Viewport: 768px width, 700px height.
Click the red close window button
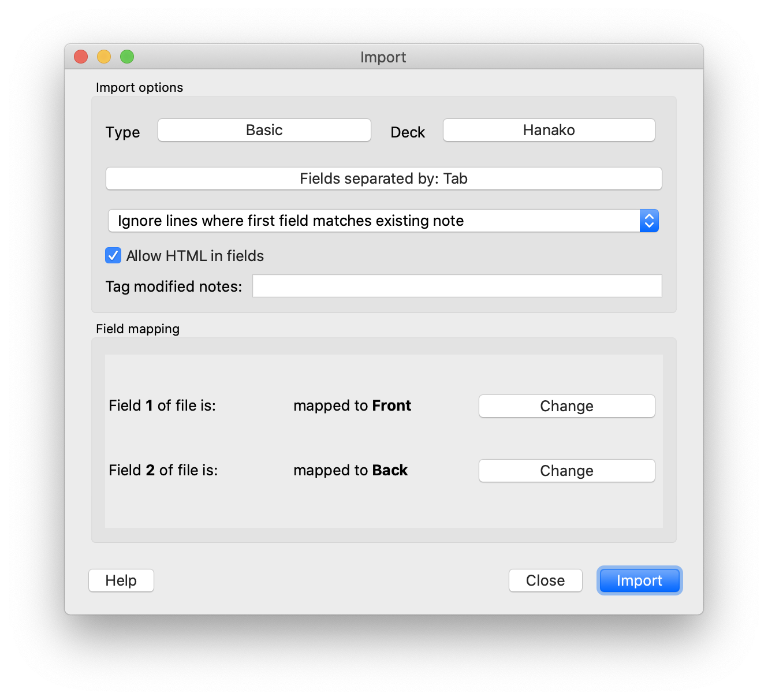pyautogui.click(x=81, y=57)
